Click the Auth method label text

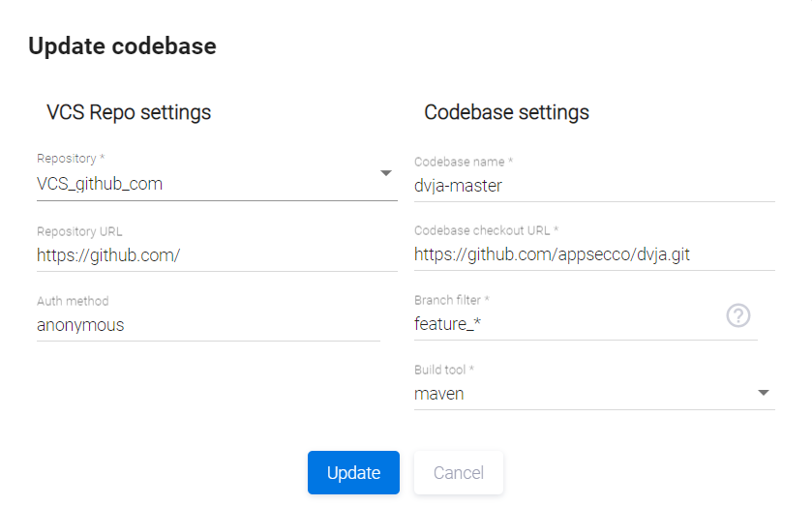pos(73,302)
